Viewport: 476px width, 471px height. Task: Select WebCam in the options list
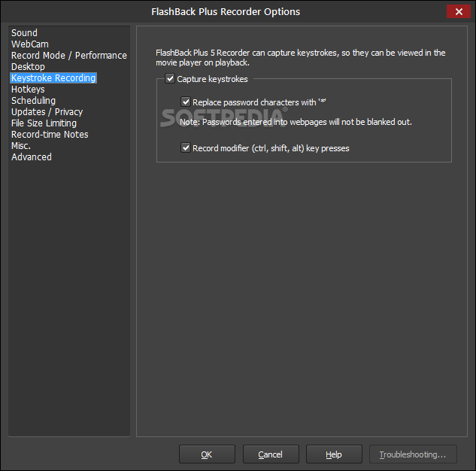point(30,44)
